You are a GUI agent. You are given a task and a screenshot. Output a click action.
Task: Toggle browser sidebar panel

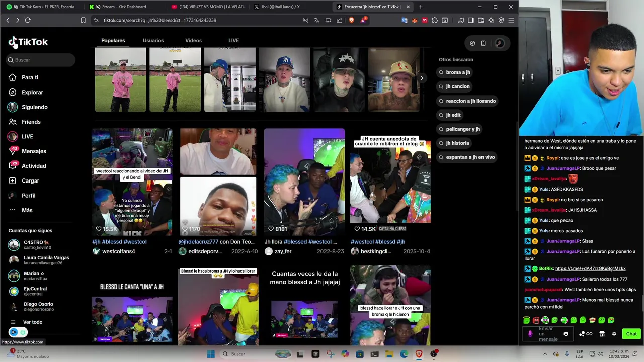tap(471, 20)
